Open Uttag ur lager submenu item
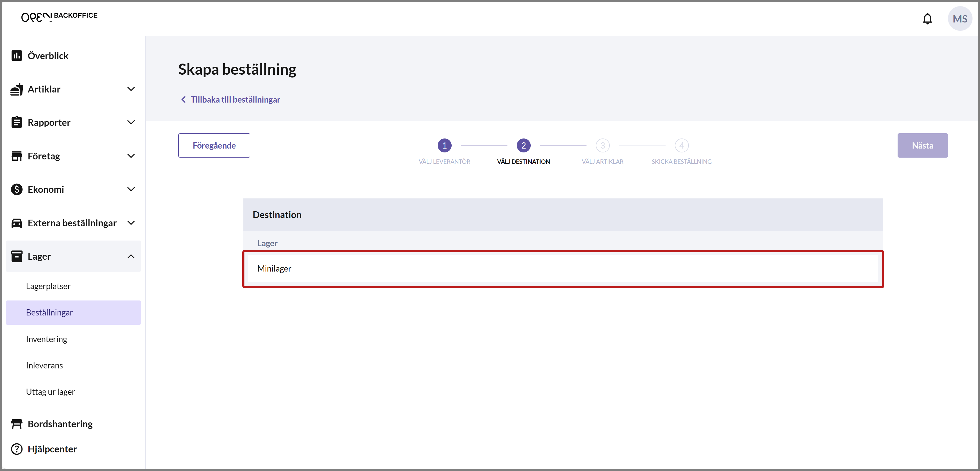The image size is (980, 471). [73, 392]
